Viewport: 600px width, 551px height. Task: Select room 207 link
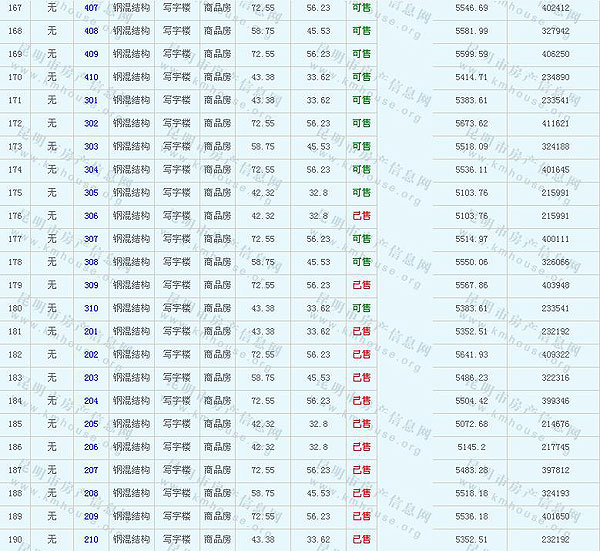pyautogui.click(x=91, y=470)
